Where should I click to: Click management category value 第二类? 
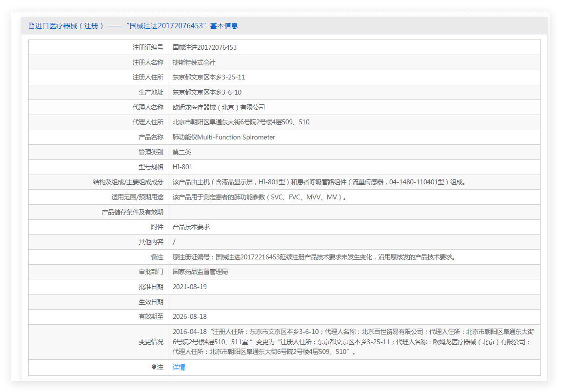tap(182, 152)
